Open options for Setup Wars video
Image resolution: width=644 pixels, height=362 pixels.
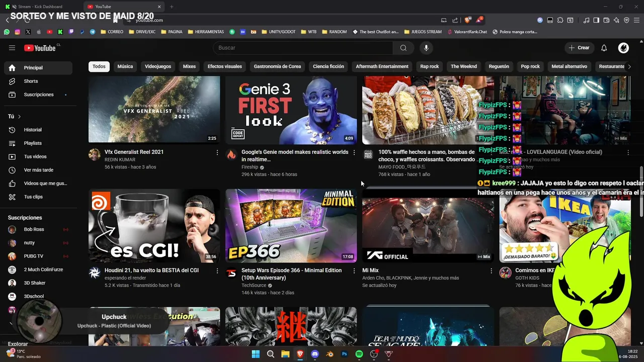[x=354, y=271]
